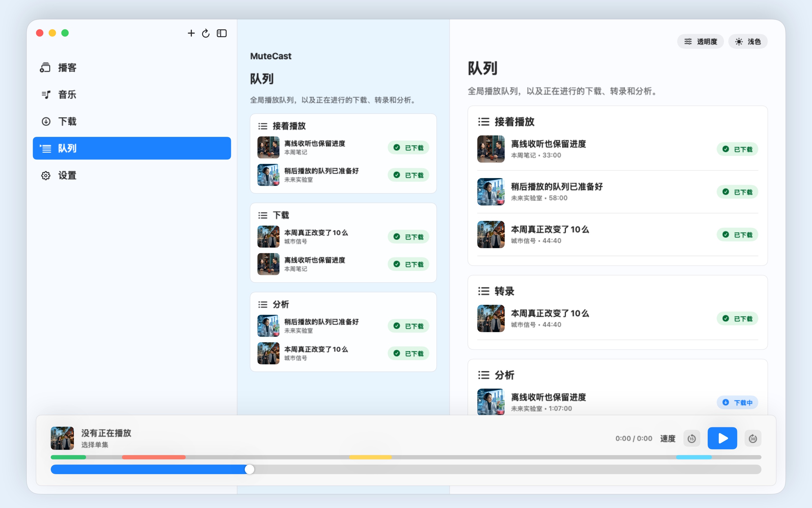Click list icon beside 转录 heading

point(484,291)
